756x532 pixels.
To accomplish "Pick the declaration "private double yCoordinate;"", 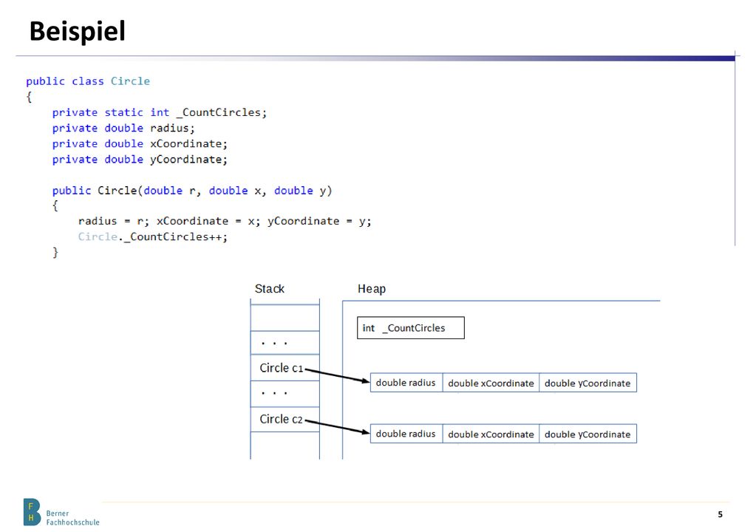I will (140, 160).
